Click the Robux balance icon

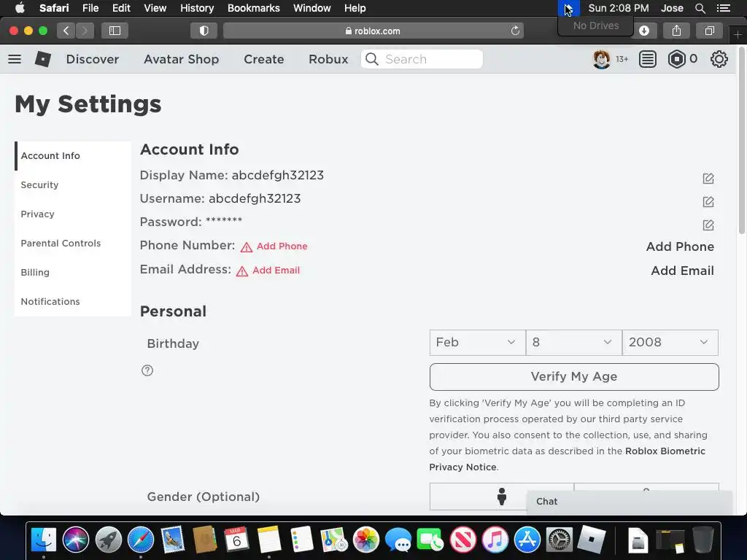pos(676,59)
